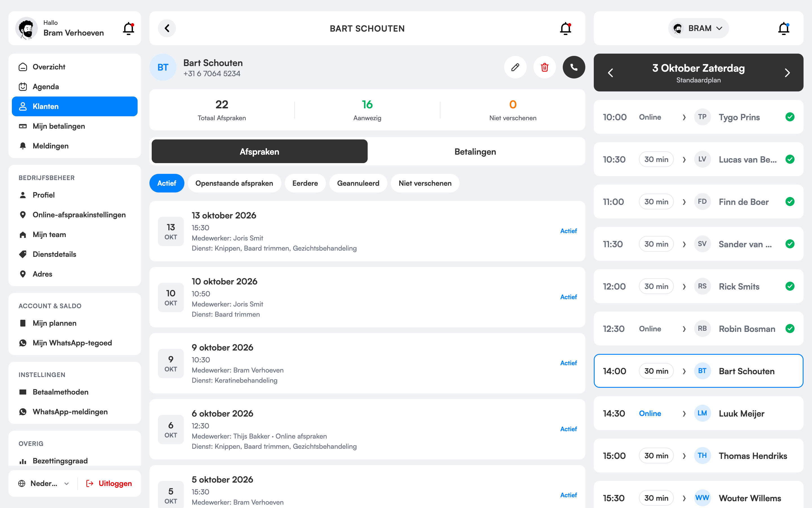Open Dienstdetails page
This screenshot has width=812, height=508.
(x=74, y=254)
